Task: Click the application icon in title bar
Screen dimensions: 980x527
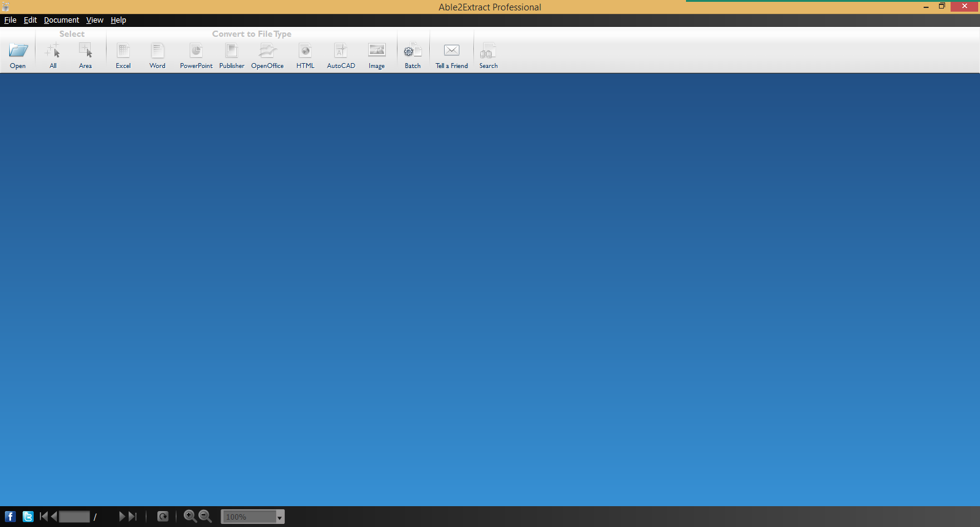Action: tap(6, 7)
